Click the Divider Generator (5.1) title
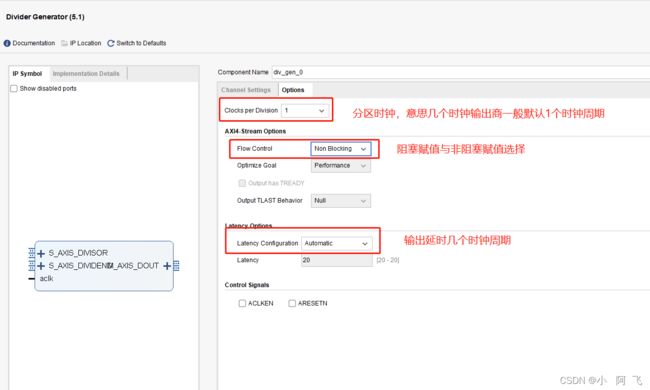This screenshot has width=650, height=390. pyautogui.click(x=45, y=17)
